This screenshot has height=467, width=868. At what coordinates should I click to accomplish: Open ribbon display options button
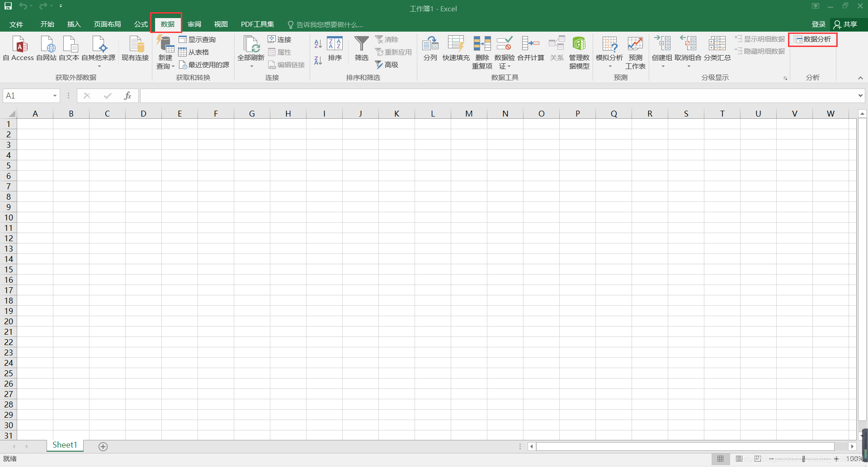pos(816,6)
